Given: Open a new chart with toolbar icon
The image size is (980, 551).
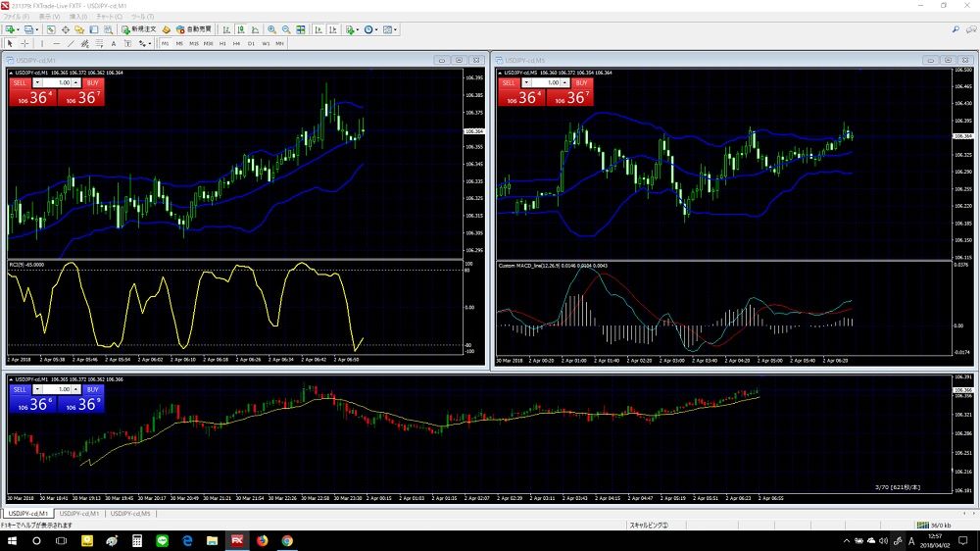Looking at the screenshot, I should click(10, 29).
